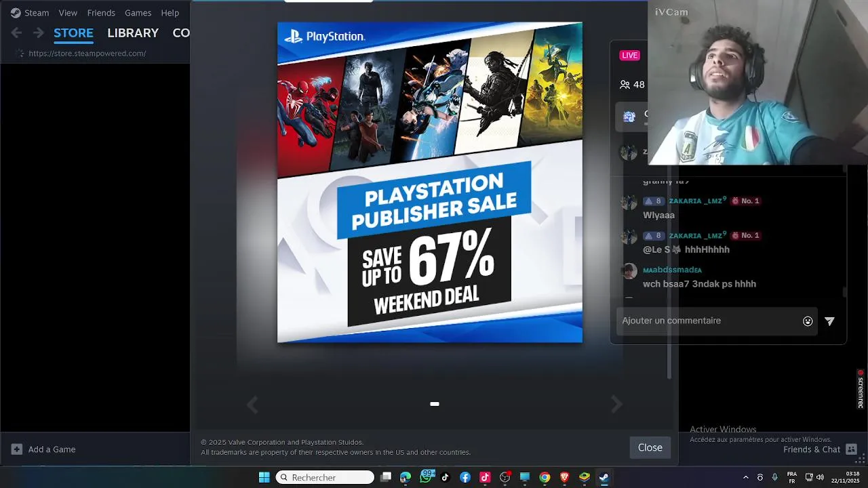Click the network icon in the system tray
Image resolution: width=868 pixels, height=488 pixels.
[809, 477]
